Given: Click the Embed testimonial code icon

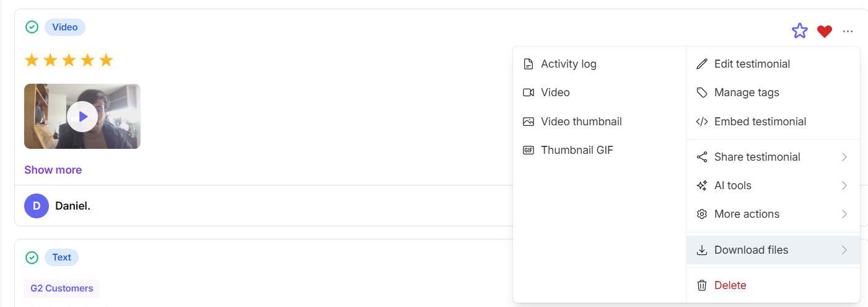Looking at the screenshot, I should point(702,122).
